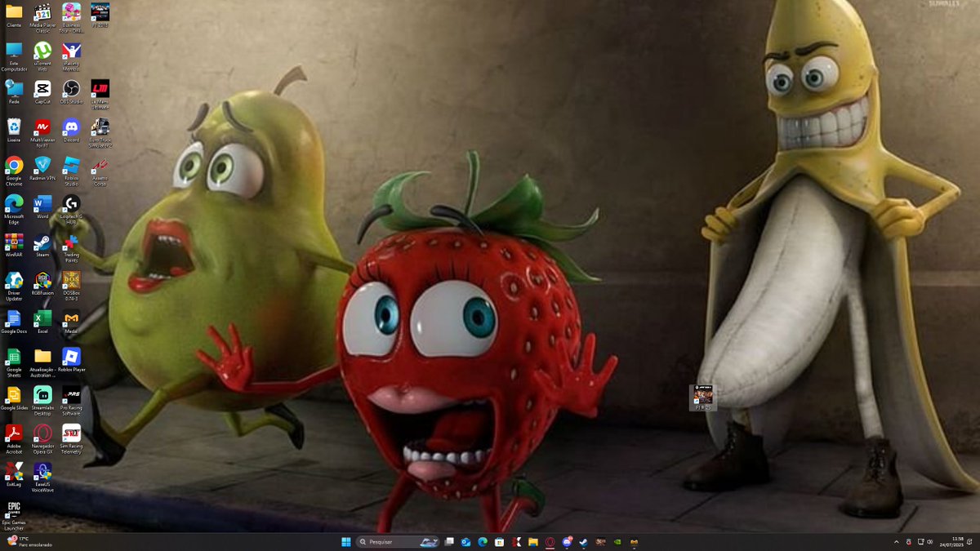Select the Word desktop shortcut

pyautogui.click(x=42, y=207)
